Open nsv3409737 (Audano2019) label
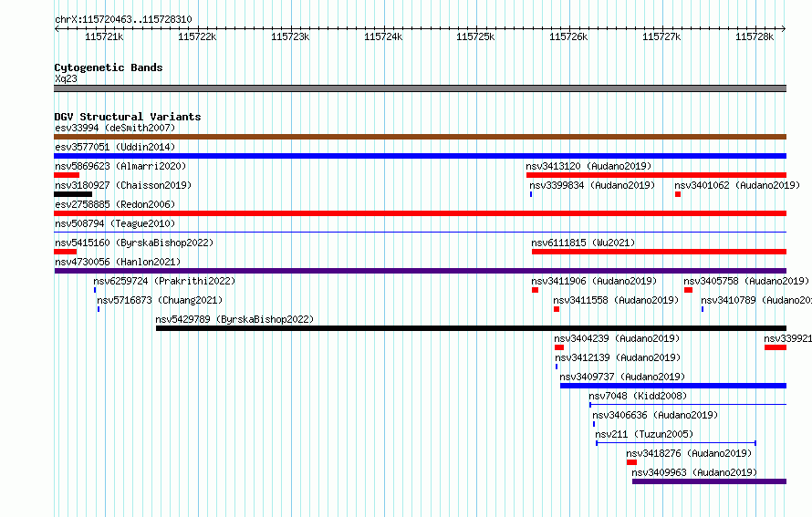This screenshot has width=812, height=517. tap(622, 377)
